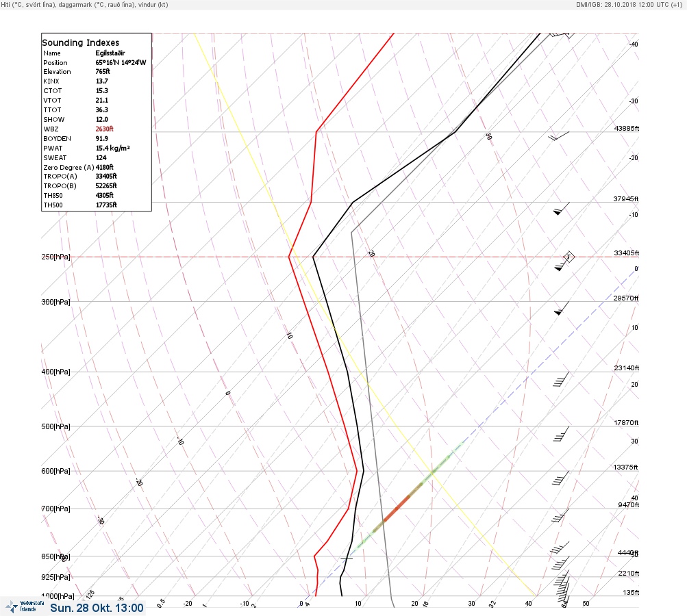
Task: Click the Elevation value '765ft'
Action: (103, 71)
